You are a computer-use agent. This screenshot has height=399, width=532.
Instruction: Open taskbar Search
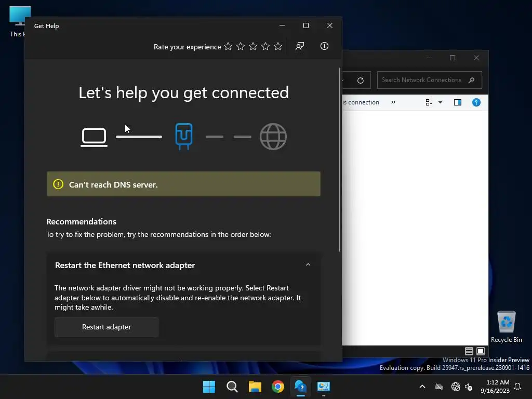point(232,387)
